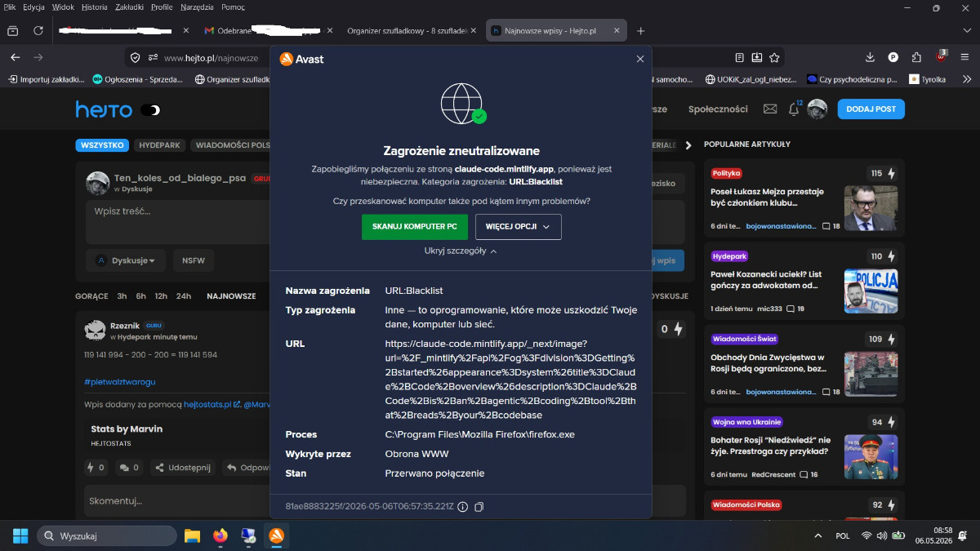Click the tracking protection shield icon
This screenshot has width=980, height=551.
(x=136, y=57)
